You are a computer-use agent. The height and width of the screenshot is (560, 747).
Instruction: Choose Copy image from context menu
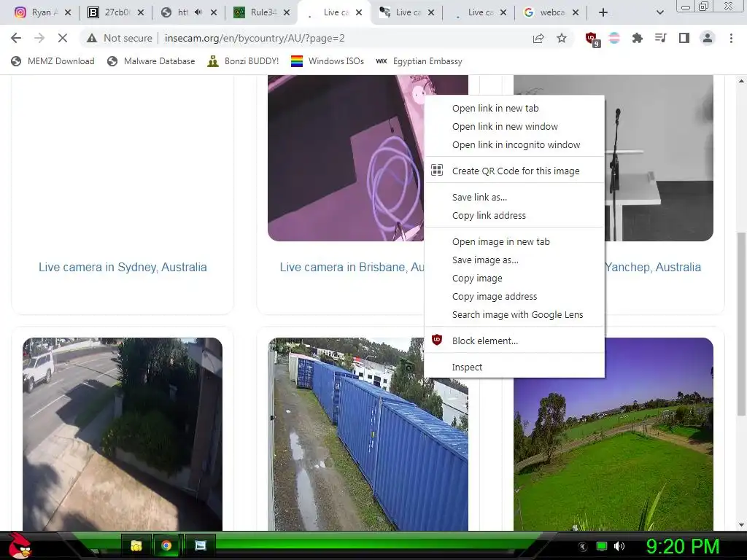(514, 278)
